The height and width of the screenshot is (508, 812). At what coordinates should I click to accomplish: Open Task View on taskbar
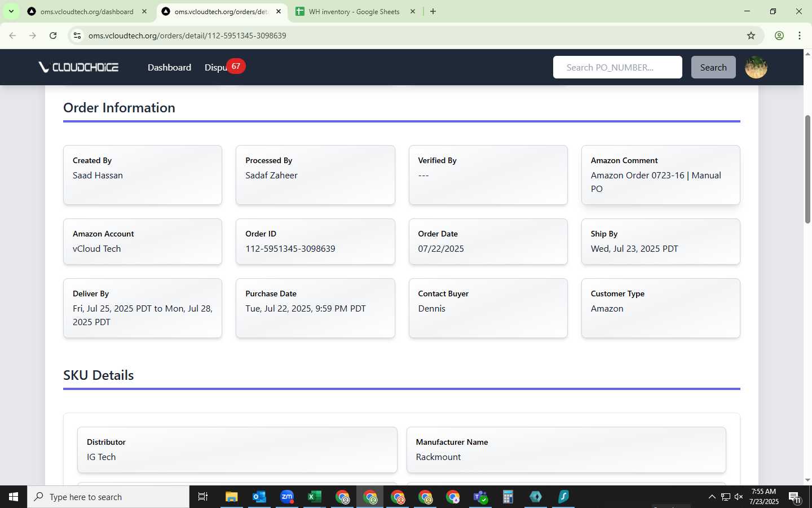203,497
